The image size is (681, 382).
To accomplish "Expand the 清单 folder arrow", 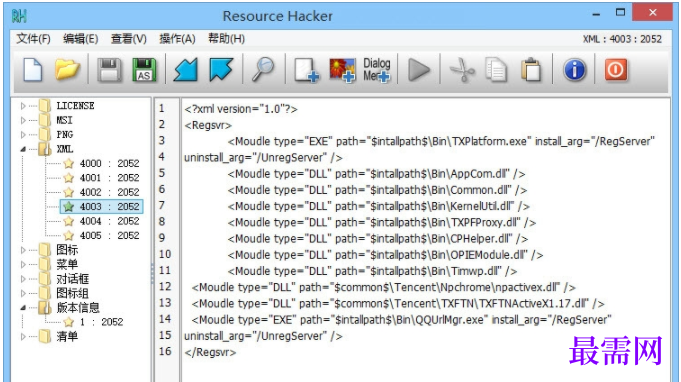I will [23, 336].
